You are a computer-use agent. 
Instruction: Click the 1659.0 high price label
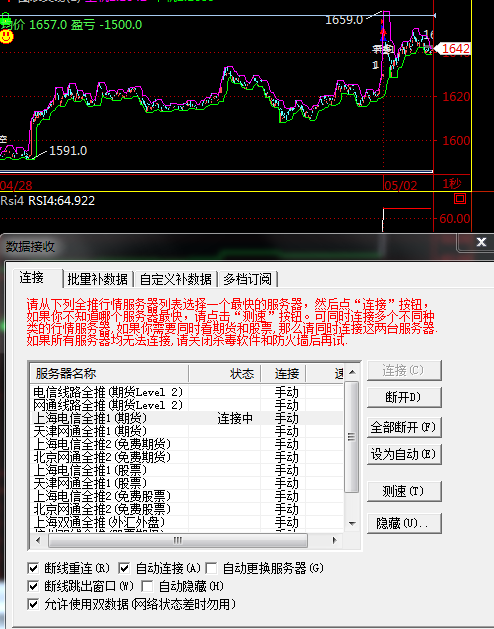point(344,20)
